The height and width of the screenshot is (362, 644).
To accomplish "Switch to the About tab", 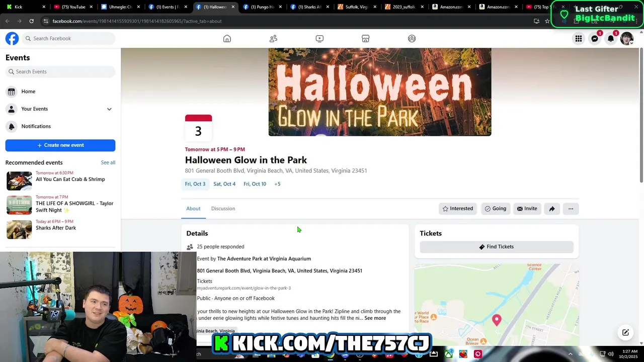I will click(x=193, y=209).
